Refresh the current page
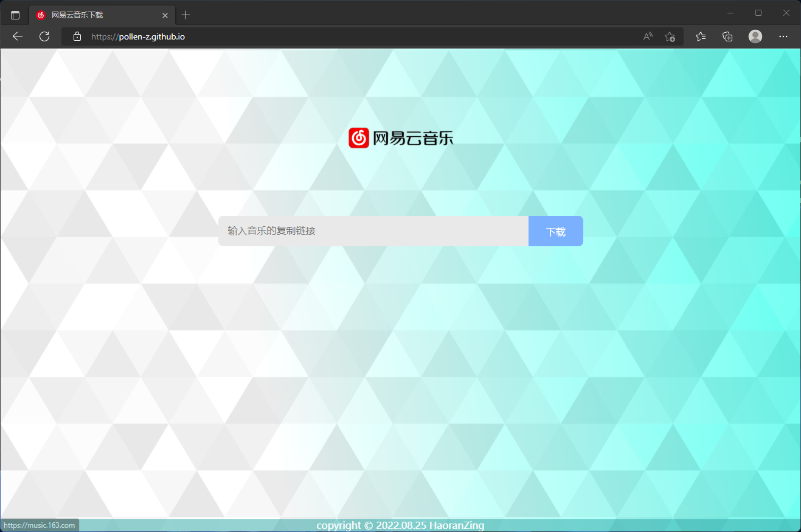 pyautogui.click(x=44, y=36)
